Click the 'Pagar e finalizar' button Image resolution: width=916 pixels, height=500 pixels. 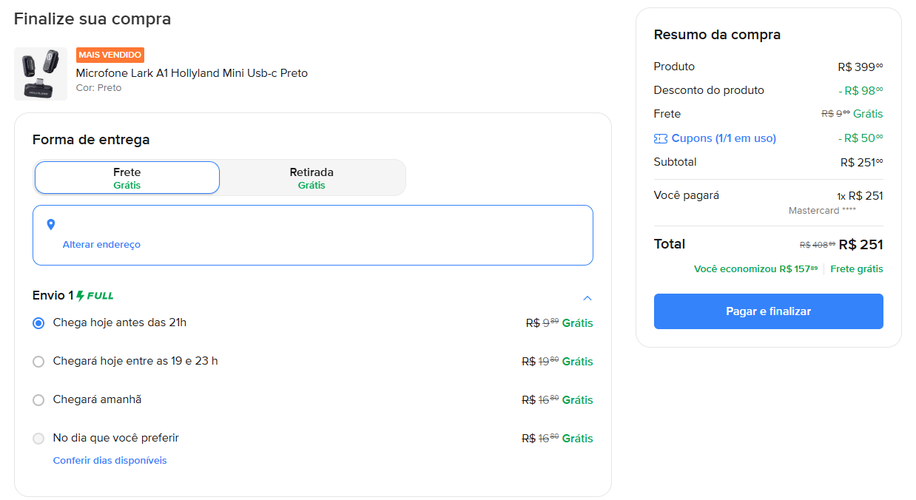point(768,311)
